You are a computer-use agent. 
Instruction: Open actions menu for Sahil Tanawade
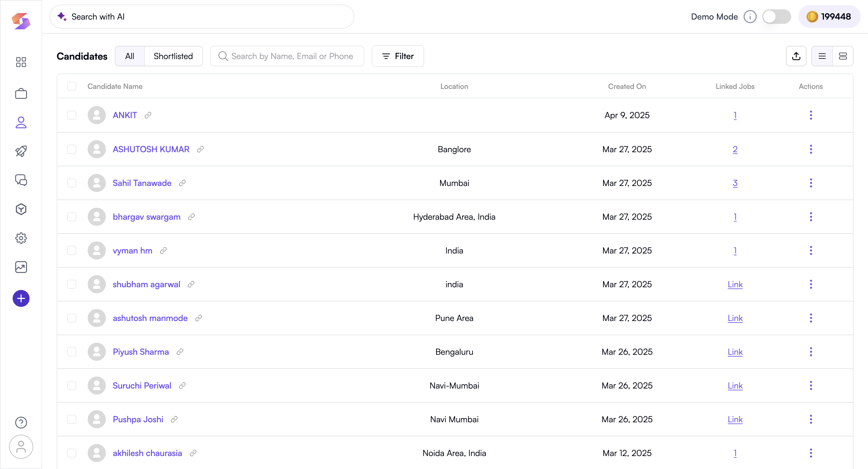(x=811, y=183)
